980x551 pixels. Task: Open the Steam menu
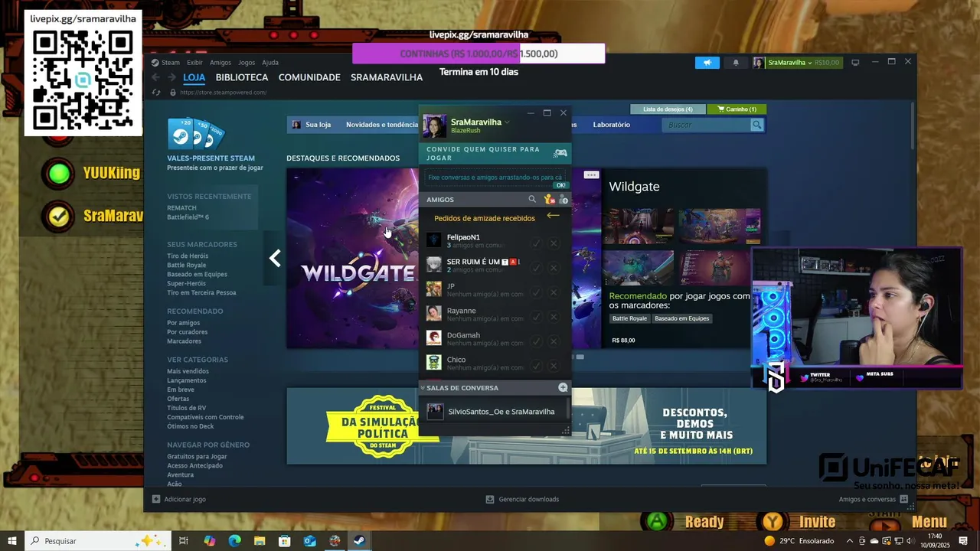(165, 63)
